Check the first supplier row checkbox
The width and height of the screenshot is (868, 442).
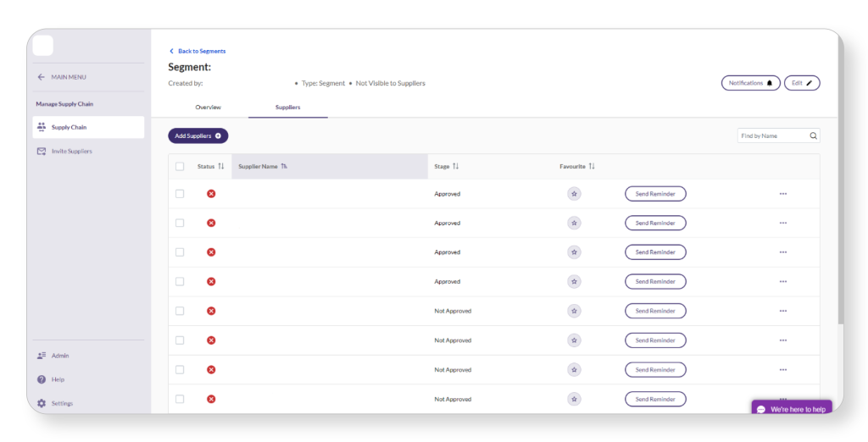click(x=180, y=194)
